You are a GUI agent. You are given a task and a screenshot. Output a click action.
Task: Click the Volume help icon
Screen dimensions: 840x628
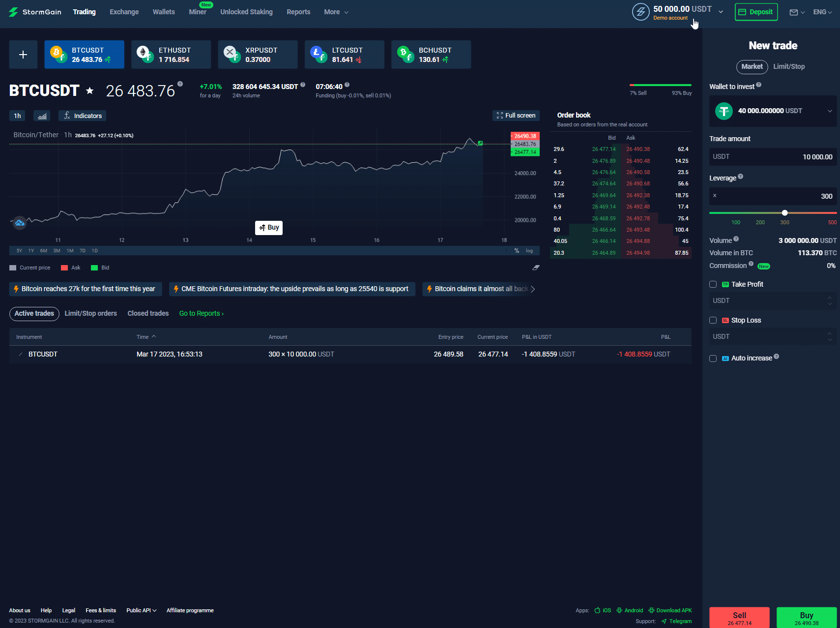[736, 239]
